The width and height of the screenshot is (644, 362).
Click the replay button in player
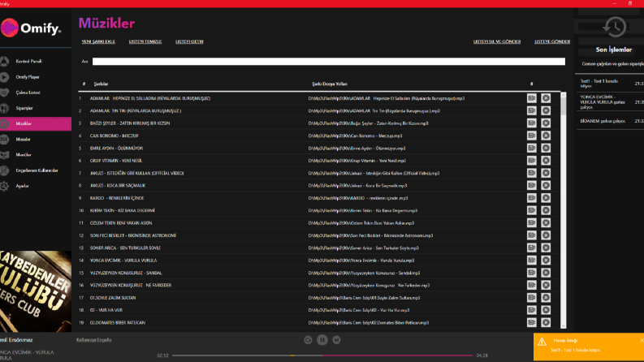tap(308, 340)
